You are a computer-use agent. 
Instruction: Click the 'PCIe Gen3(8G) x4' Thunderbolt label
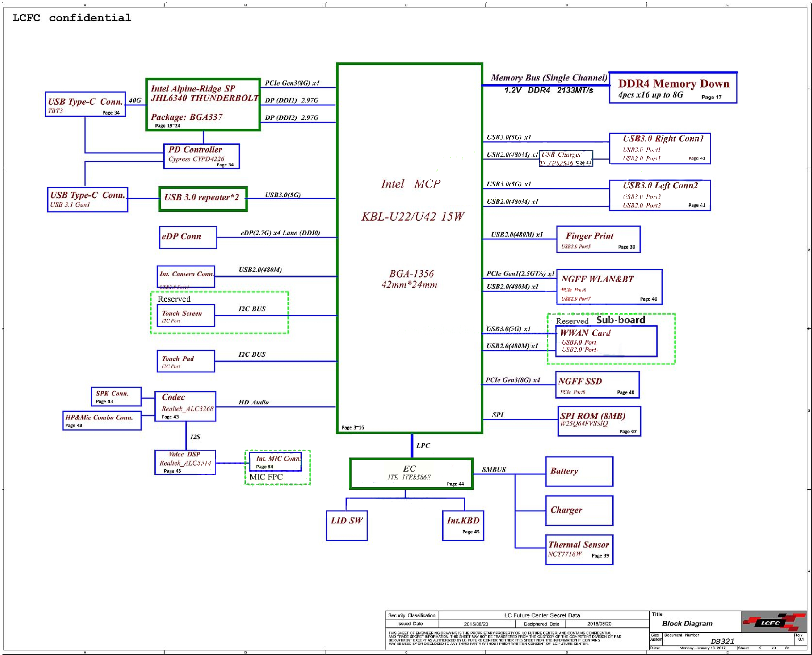[292, 83]
